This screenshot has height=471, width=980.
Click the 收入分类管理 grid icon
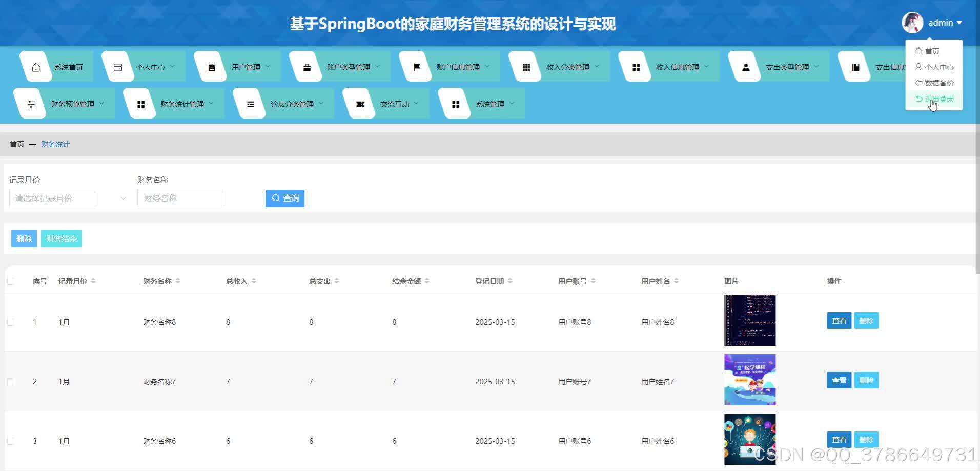pos(526,66)
